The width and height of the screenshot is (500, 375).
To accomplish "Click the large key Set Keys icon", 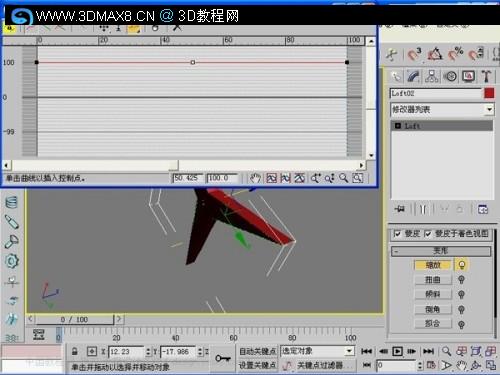I will pos(223,359).
